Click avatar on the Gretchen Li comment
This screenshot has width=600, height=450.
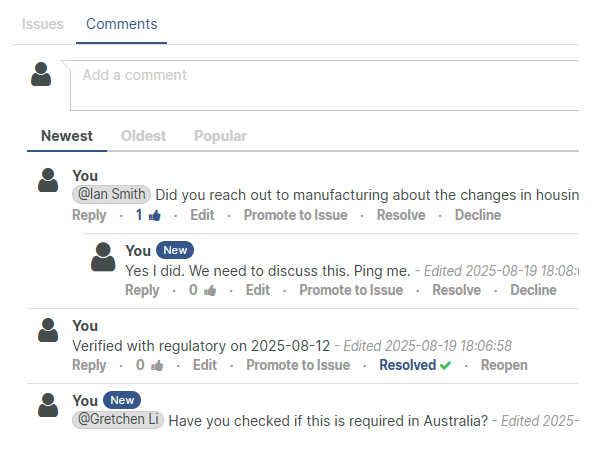click(x=48, y=405)
